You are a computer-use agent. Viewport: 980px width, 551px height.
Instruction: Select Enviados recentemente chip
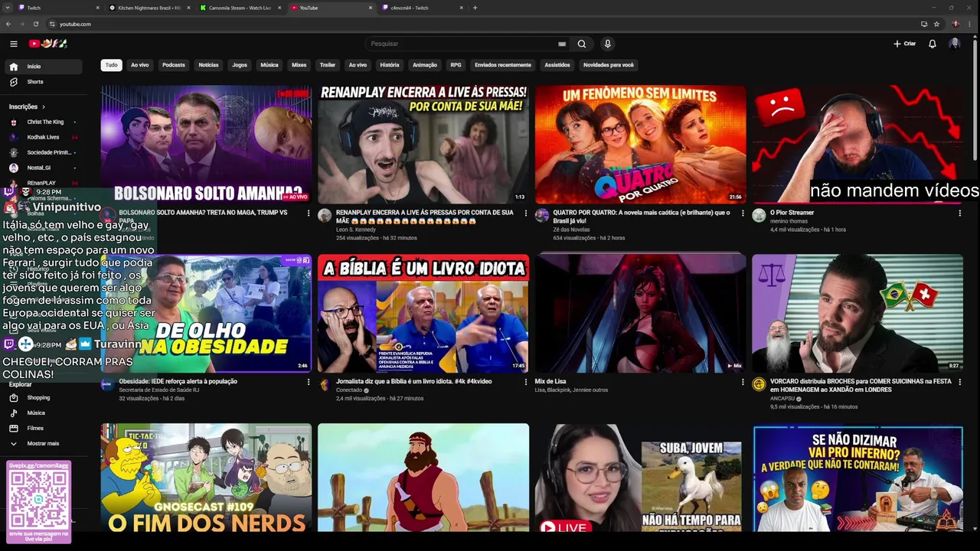pyautogui.click(x=503, y=65)
